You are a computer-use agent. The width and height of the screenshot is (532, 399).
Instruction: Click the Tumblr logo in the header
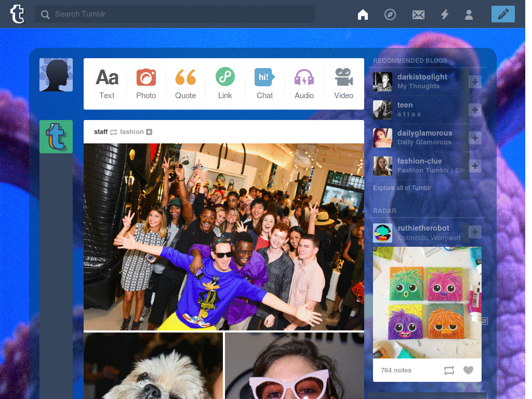tap(17, 14)
